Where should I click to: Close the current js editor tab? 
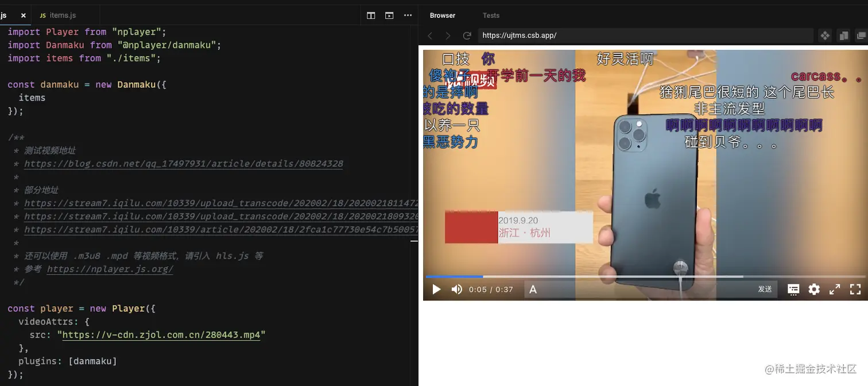pyautogui.click(x=24, y=16)
